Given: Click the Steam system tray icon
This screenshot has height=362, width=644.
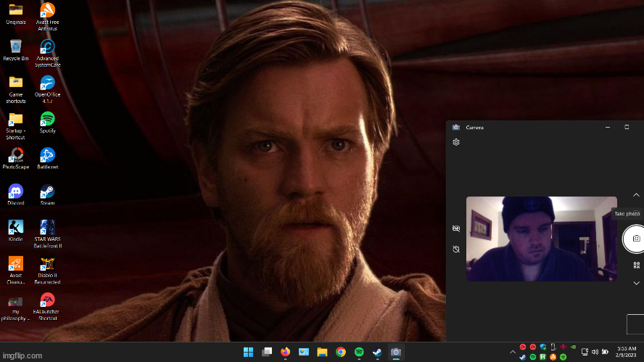Looking at the screenshot, I should (x=523, y=357).
